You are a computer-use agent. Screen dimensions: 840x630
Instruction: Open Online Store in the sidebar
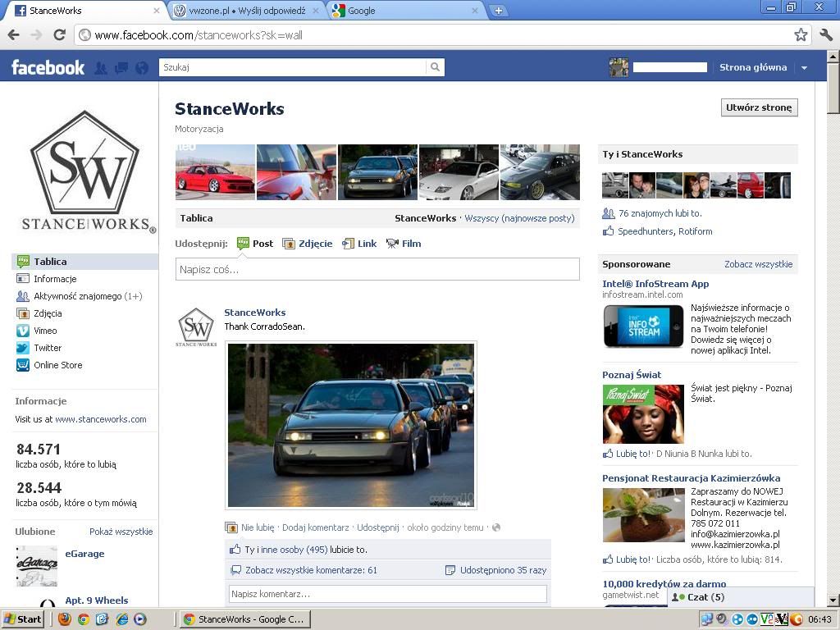point(58,365)
